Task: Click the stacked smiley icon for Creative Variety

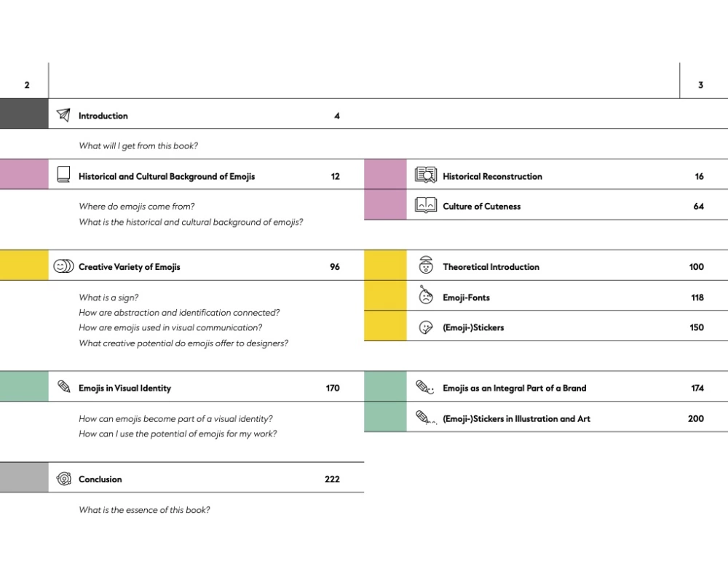Action: [63, 266]
